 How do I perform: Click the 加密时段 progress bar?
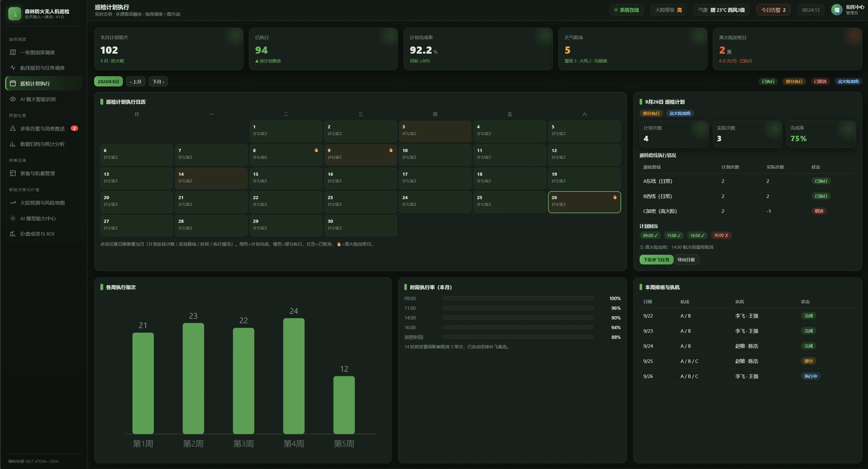point(518,337)
